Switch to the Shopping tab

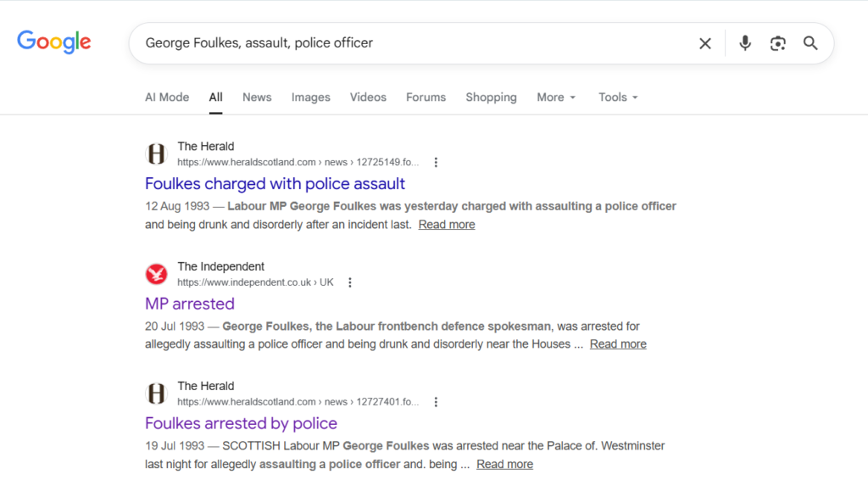point(491,98)
